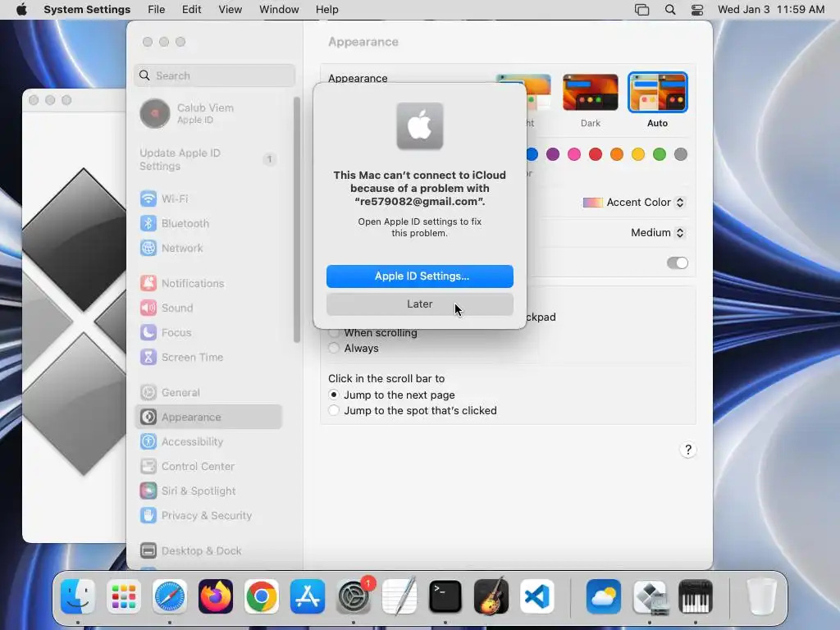The width and height of the screenshot is (840, 630).
Task: Click the Apple ID Settings… button
Action: point(419,276)
